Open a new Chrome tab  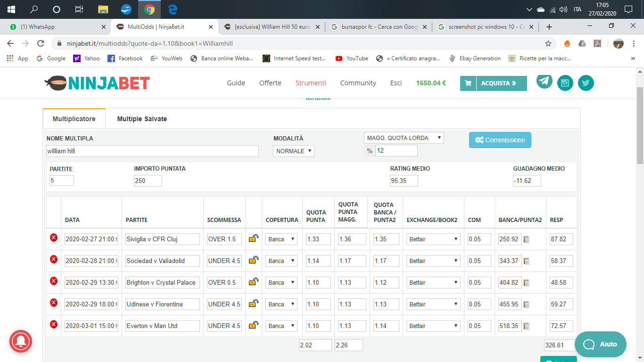[549, 27]
